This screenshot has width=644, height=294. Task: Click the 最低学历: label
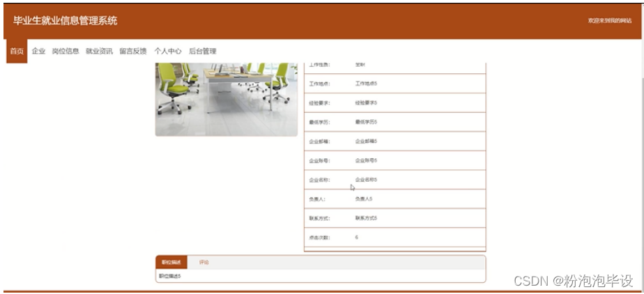point(319,122)
